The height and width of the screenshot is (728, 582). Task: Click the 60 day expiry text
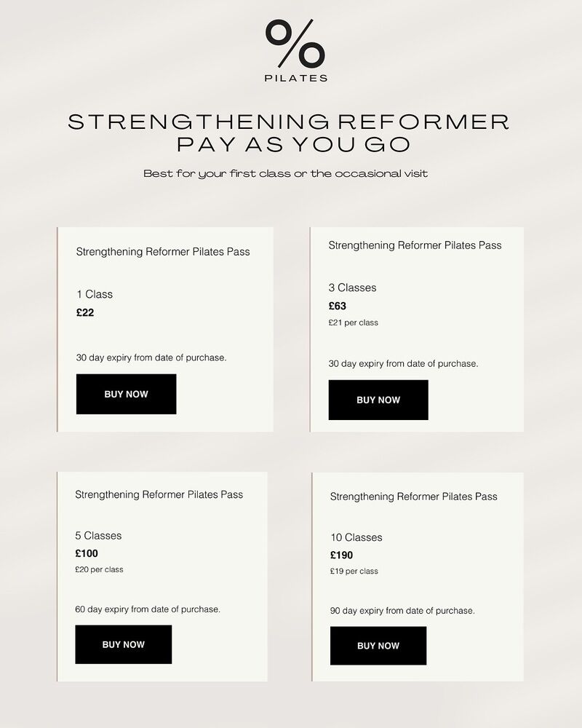148,609
